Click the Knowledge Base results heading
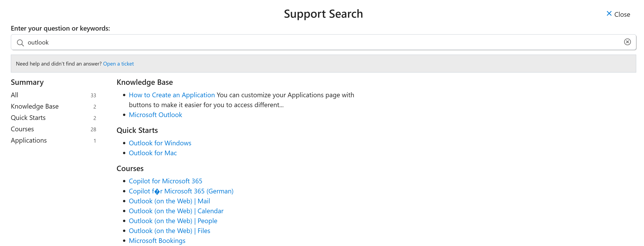644x246 pixels. pos(145,82)
